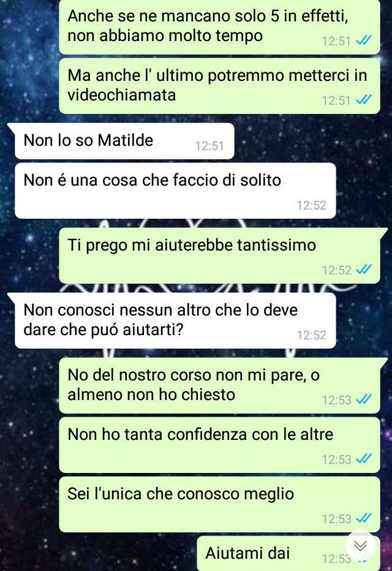
Task: Tap read ticks on 'Ti prego mi aiuterebbe' message
Action: [x=364, y=270]
